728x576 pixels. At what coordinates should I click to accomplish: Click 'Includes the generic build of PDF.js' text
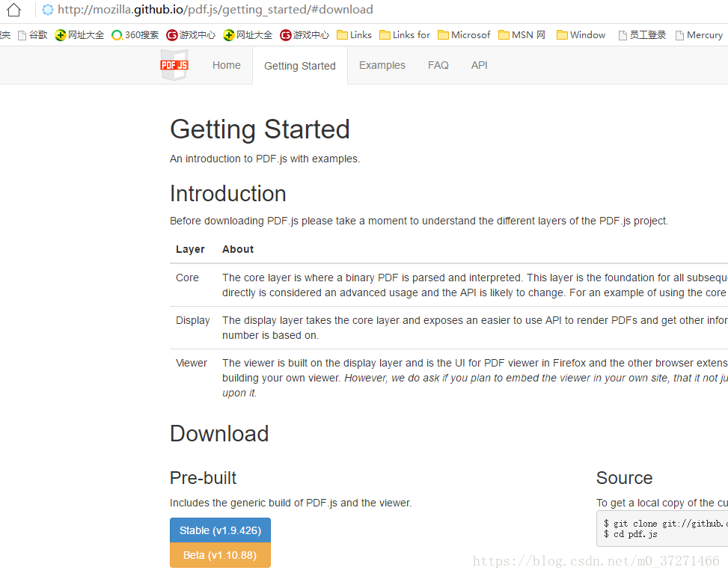[290, 503]
